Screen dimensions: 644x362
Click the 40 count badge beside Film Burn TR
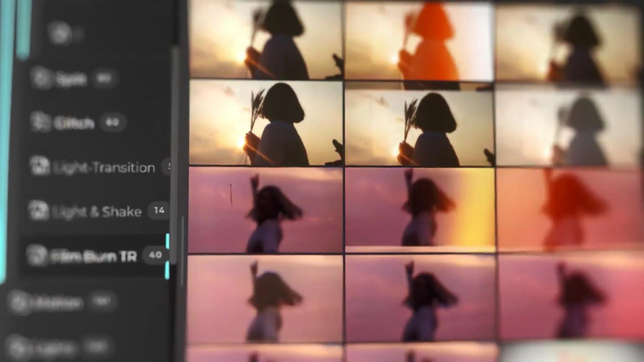(x=155, y=255)
